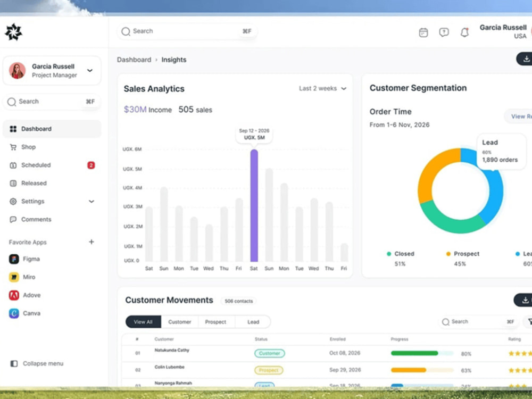Click Colin Lubembe's 63% progress bar
Screen dimensions: 532x399
click(x=422, y=370)
